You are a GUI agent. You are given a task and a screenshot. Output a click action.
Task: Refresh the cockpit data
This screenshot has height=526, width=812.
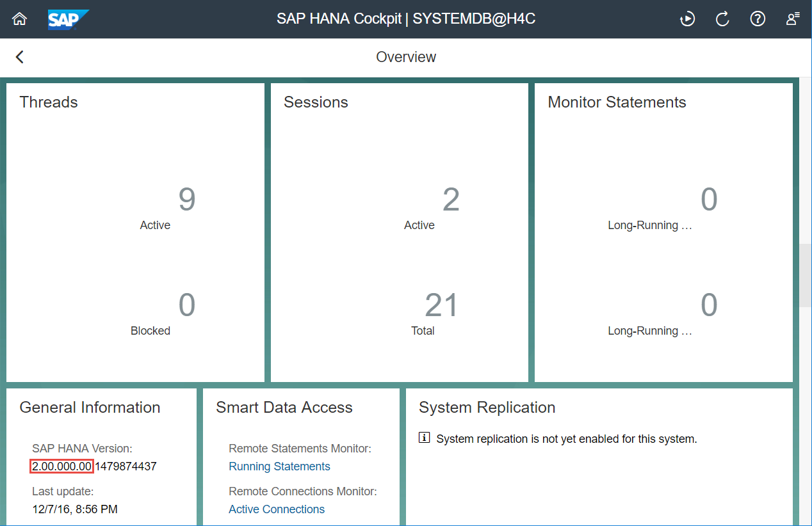(722, 19)
